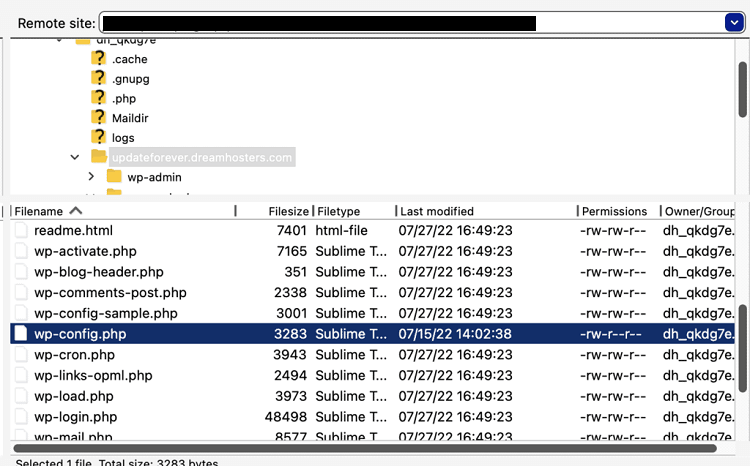Open the Remote site path dropdown

(x=732, y=22)
